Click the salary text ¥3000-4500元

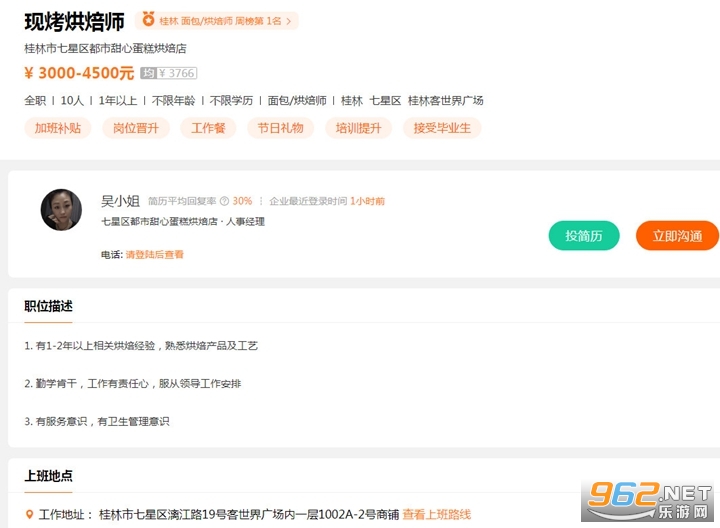click(79, 73)
